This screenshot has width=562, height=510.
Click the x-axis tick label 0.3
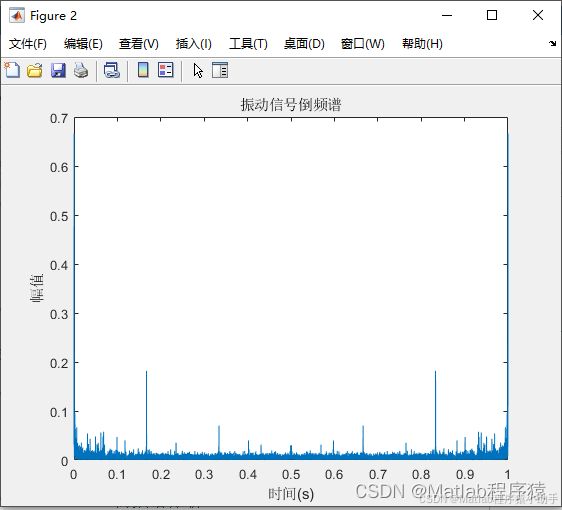[x=204, y=475]
